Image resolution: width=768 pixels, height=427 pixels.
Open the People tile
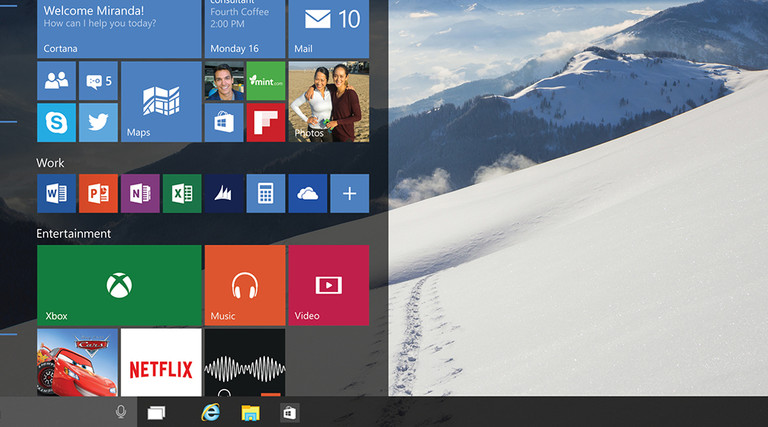pyautogui.click(x=56, y=81)
